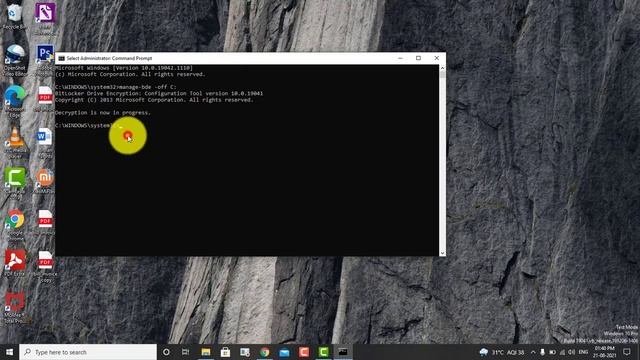The image size is (640, 360).
Task: Click the Command Prompt scrollbar down arrow
Action: pos(442,253)
